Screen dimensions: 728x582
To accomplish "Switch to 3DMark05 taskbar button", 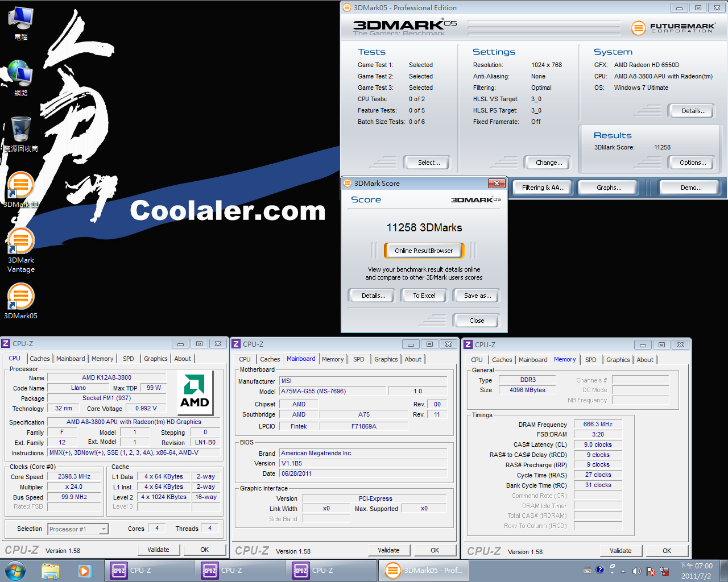I will (x=424, y=571).
